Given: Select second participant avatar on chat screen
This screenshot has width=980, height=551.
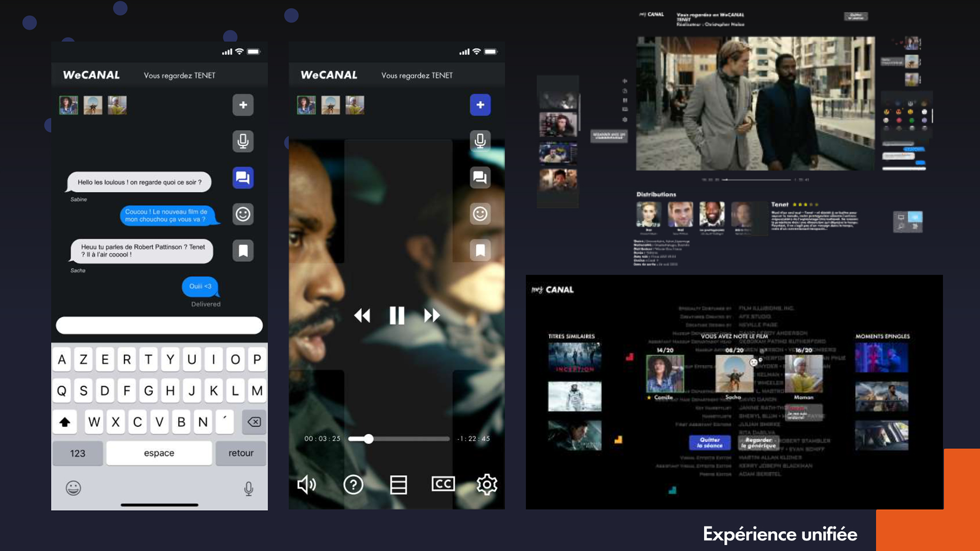Looking at the screenshot, I should pyautogui.click(x=93, y=105).
